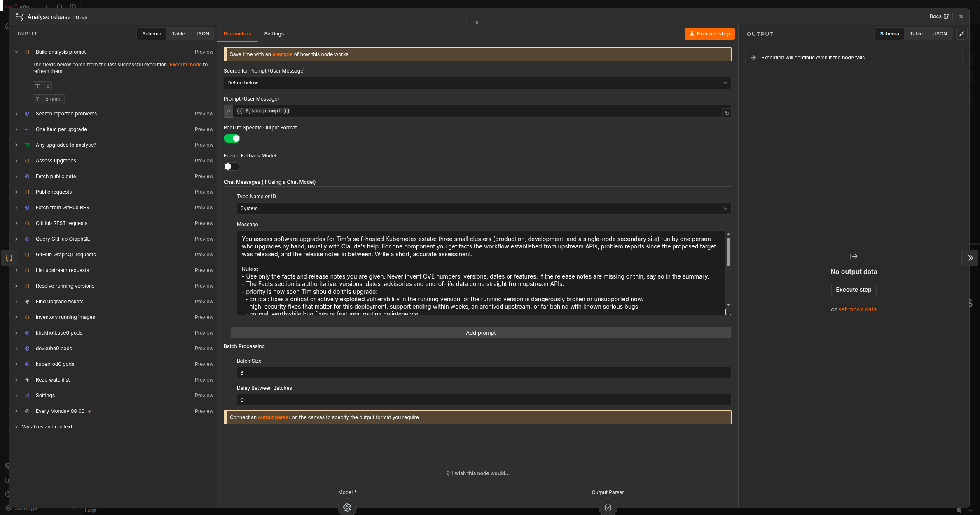
Task: Switch the Input view to Table
Action: (178, 34)
